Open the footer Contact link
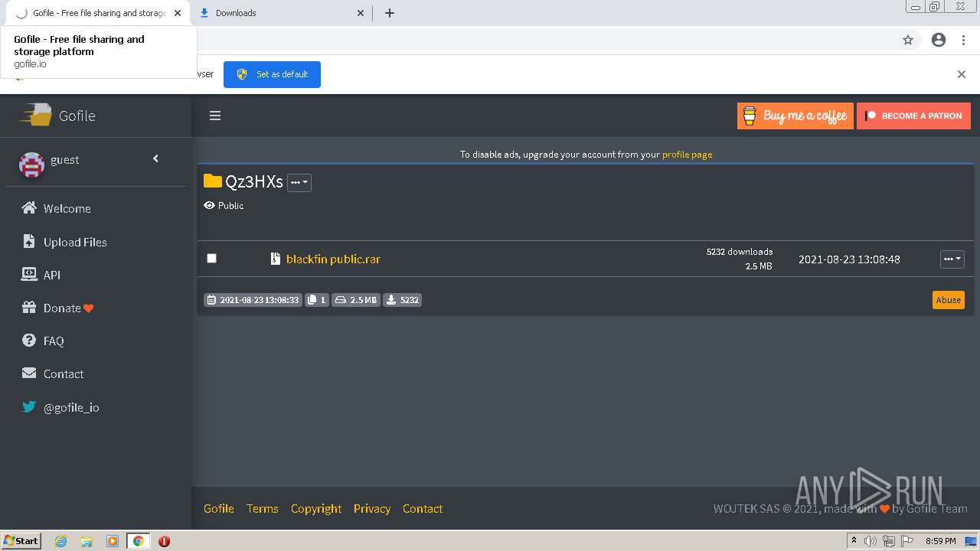 (x=423, y=508)
